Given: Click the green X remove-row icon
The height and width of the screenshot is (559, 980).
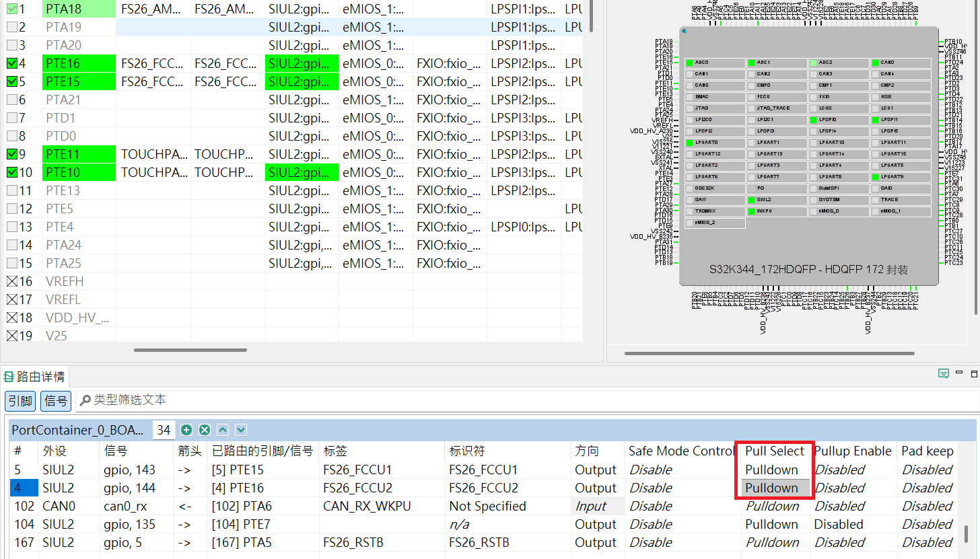Looking at the screenshot, I should pos(205,431).
